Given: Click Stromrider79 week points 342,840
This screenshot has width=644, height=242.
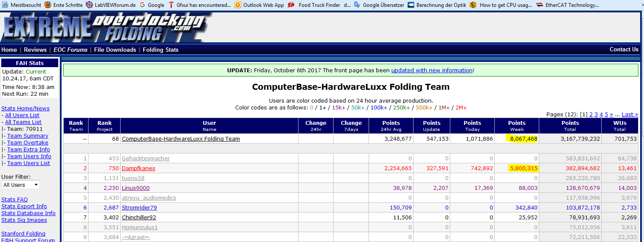Looking at the screenshot, I should [x=526, y=207].
